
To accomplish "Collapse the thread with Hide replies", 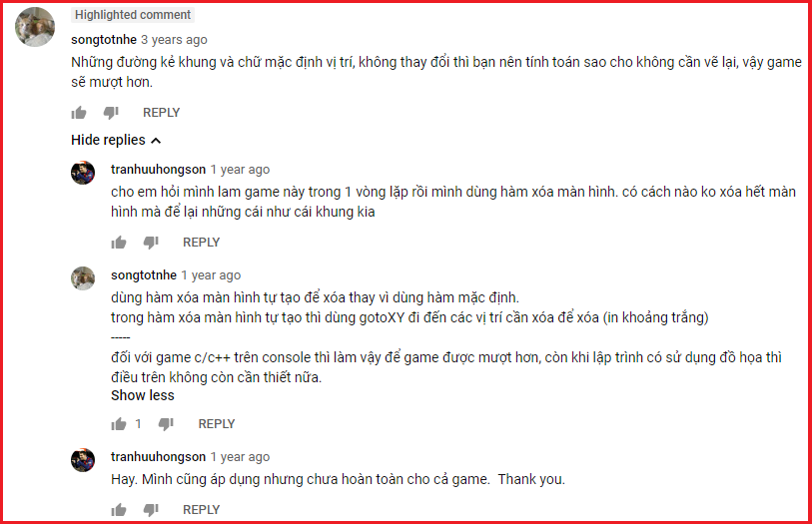I will 108,140.
